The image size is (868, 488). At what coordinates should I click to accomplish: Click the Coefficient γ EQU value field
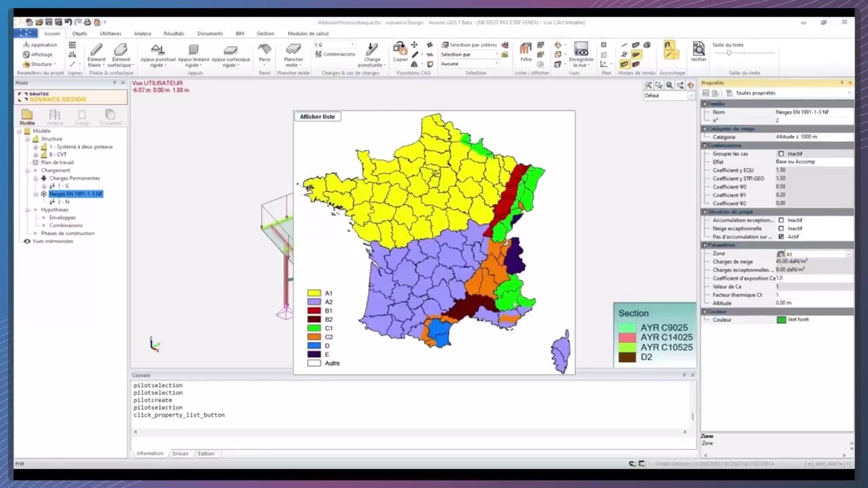coord(814,170)
